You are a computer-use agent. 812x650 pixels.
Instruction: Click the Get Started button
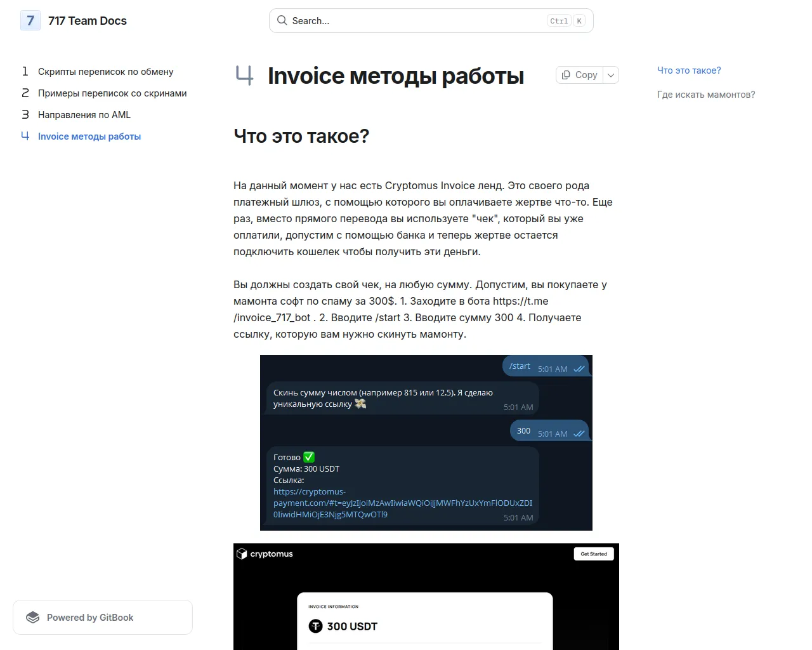[594, 554]
